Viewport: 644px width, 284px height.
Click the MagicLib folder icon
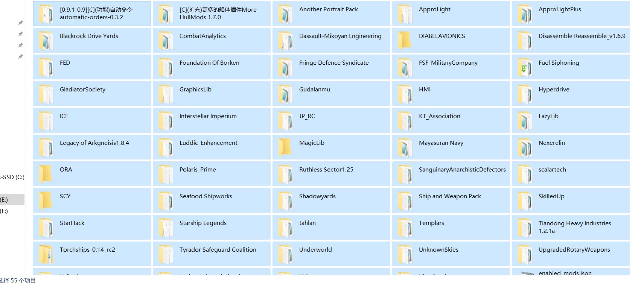[285, 147]
